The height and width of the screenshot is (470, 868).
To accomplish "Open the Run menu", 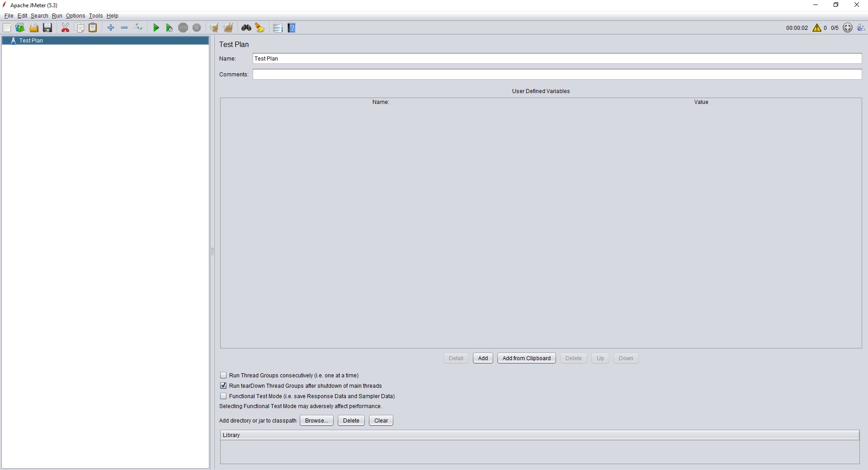I will 57,16.
